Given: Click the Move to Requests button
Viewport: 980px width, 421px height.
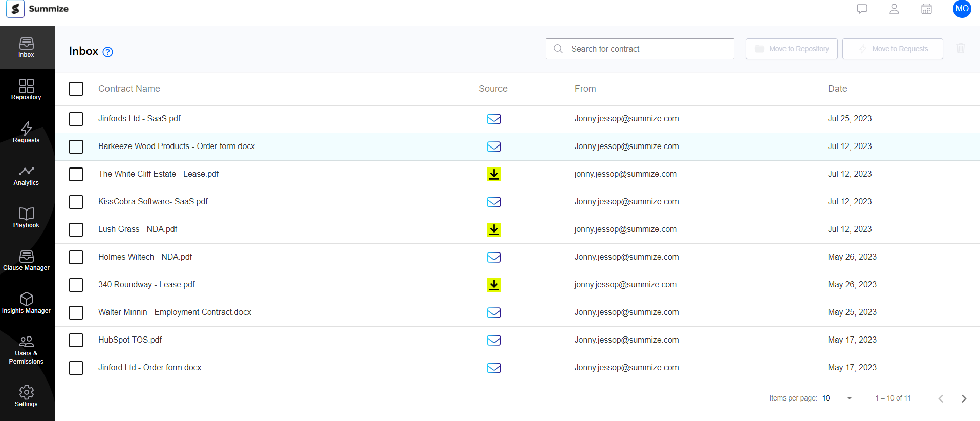Looking at the screenshot, I should click(892, 49).
